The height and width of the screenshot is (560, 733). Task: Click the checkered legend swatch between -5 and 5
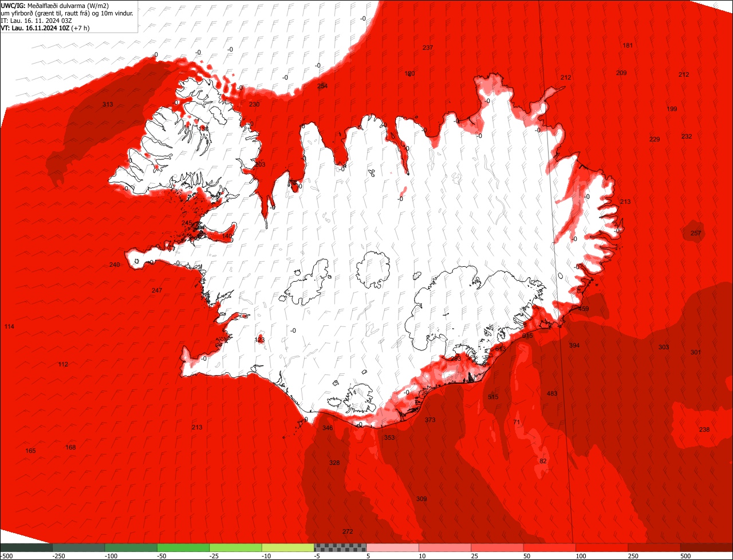pyautogui.click(x=340, y=547)
